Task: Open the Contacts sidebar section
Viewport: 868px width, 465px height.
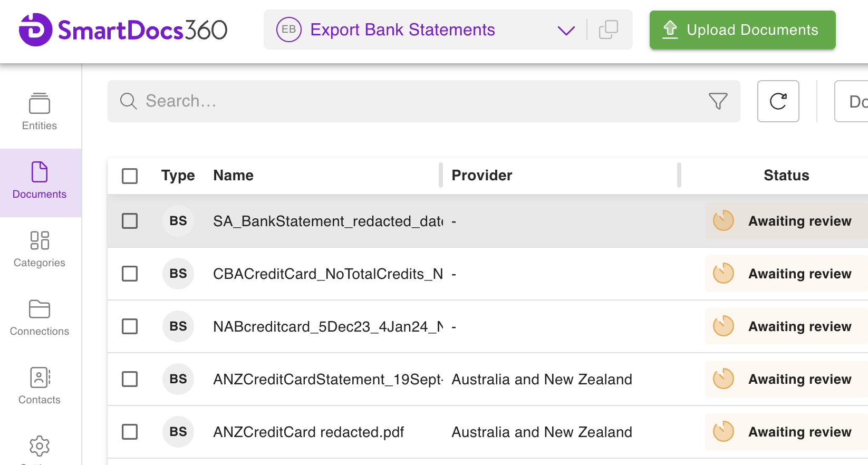Action: point(40,386)
